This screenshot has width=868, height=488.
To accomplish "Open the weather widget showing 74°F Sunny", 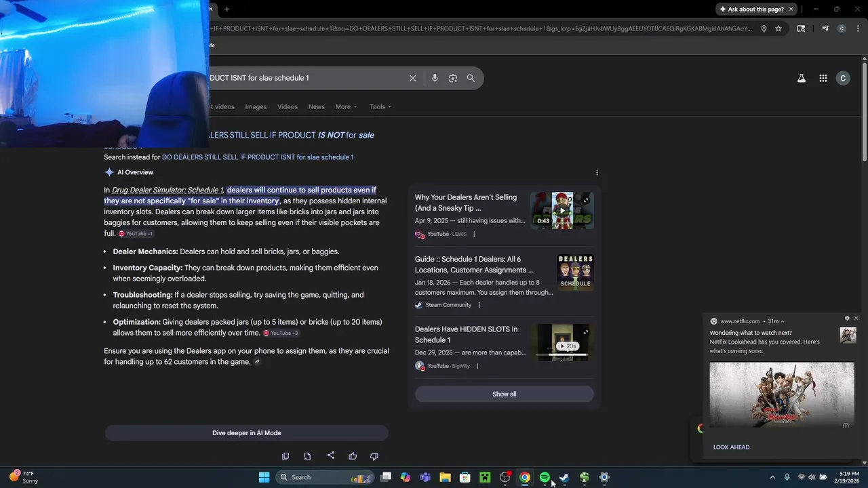I will 24,477.
